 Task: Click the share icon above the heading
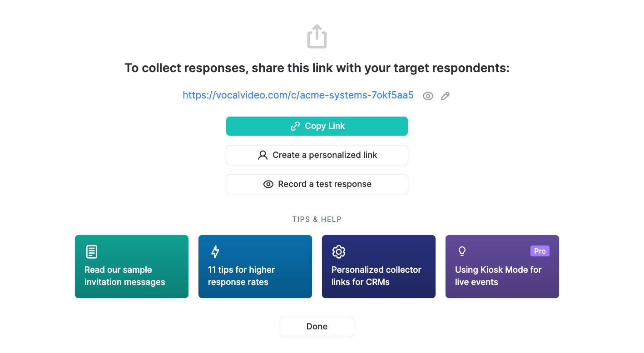point(317,36)
